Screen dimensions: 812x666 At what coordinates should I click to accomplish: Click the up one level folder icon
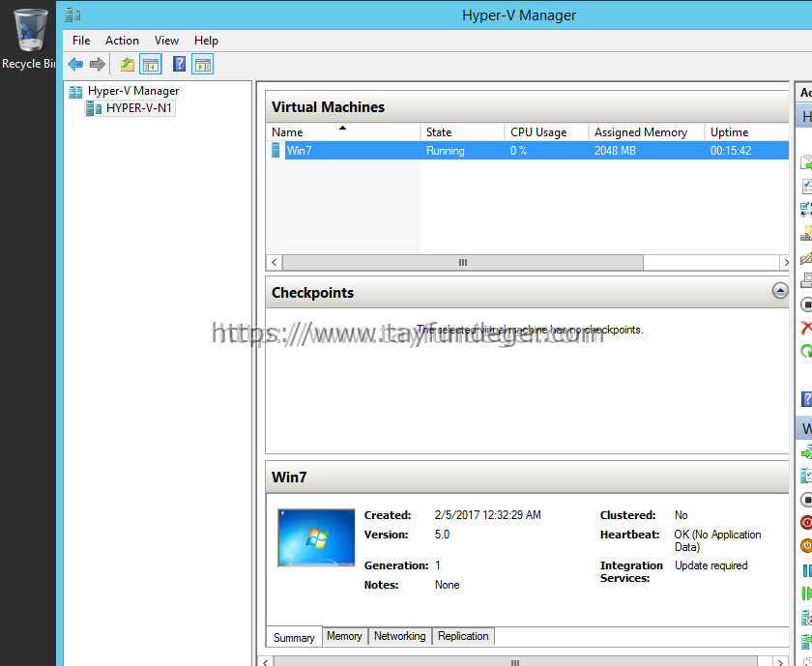[128, 64]
